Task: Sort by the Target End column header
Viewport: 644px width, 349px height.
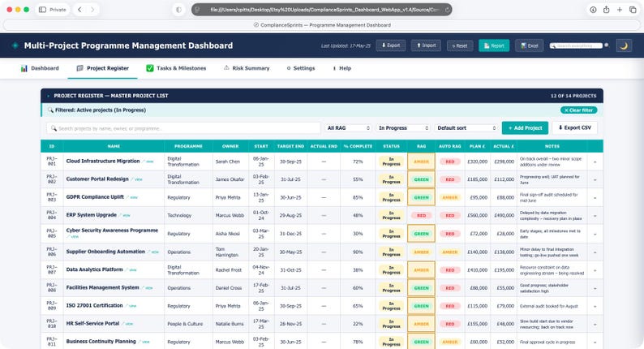Action: point(290,146)
